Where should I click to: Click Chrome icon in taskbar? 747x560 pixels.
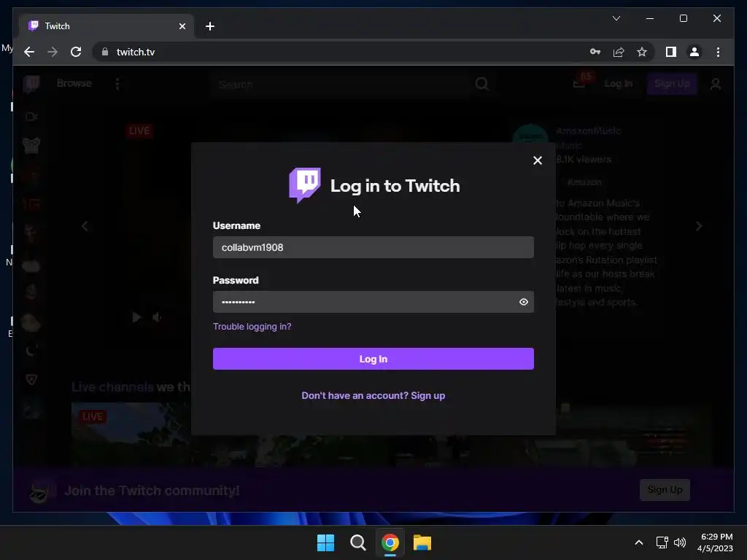(390, 542)
